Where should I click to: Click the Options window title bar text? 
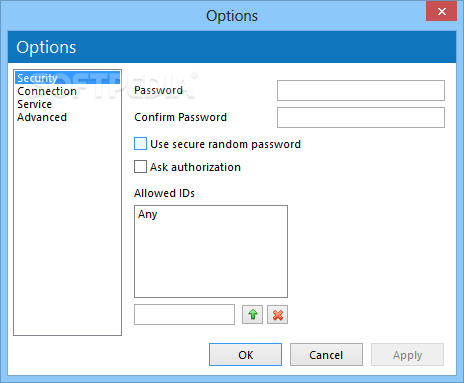click(232, 16)
